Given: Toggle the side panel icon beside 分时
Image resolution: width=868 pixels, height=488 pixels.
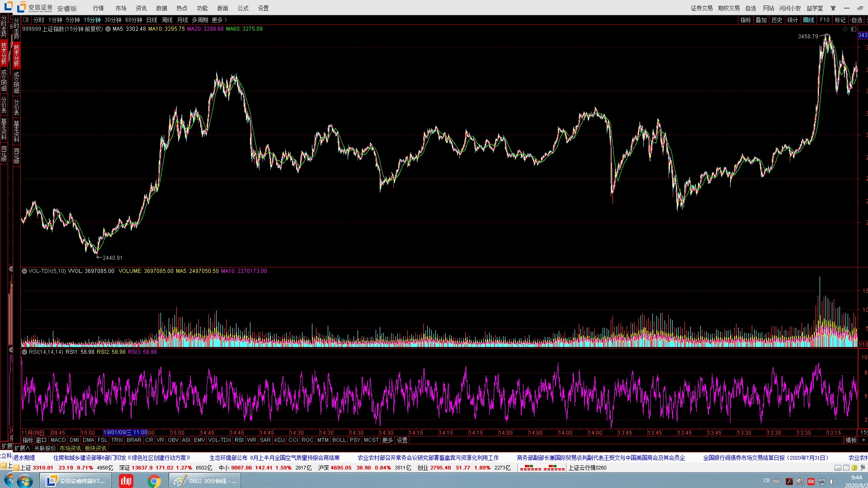Looking at the screenshot, I should pos(26,20).
